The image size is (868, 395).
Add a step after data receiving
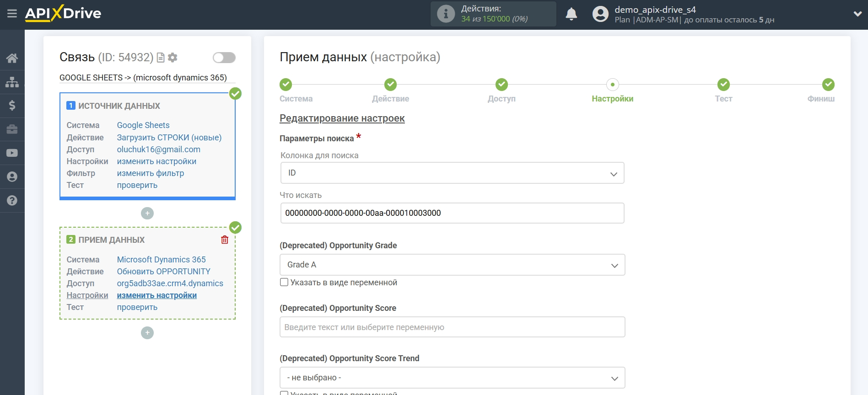pos(147,333)
